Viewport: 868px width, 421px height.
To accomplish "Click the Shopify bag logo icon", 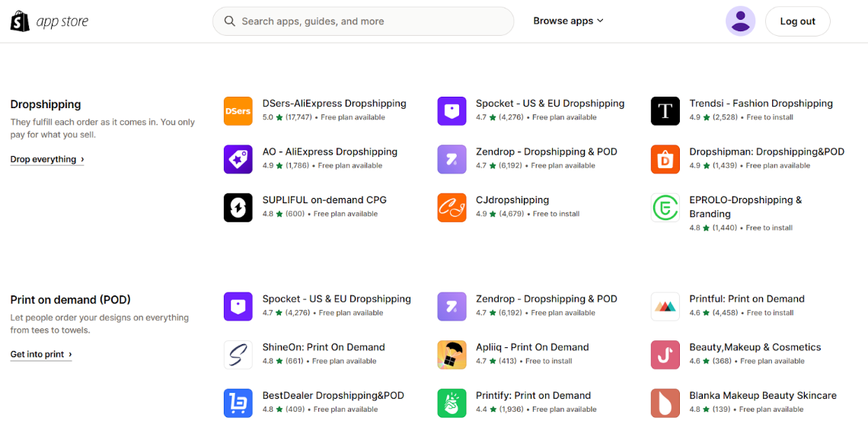I will [x=21, y=21].
